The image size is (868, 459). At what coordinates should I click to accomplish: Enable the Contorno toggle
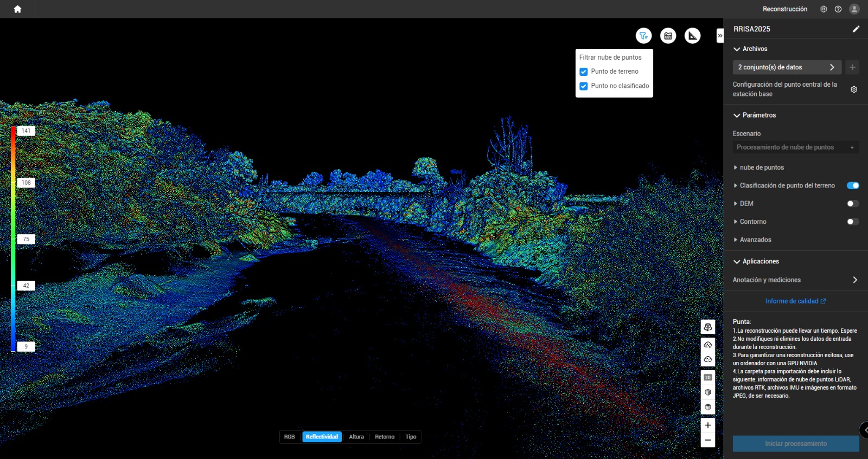(x=853, y=222)
